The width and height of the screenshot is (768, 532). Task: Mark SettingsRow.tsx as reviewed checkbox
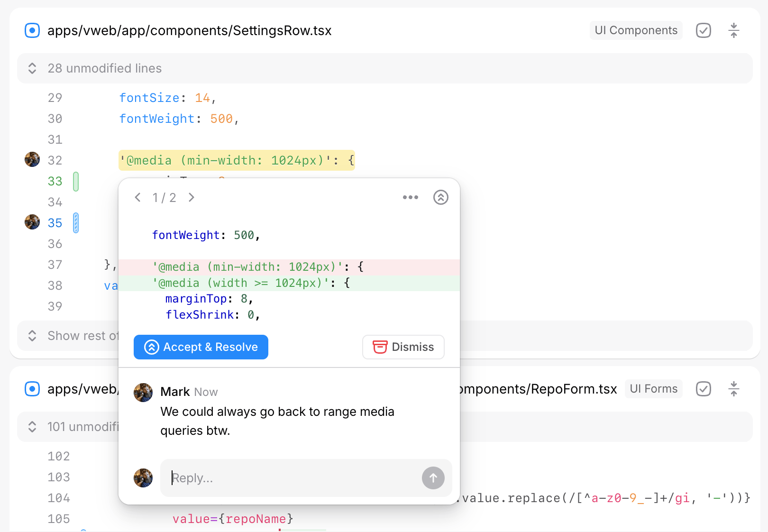[703, 30]
